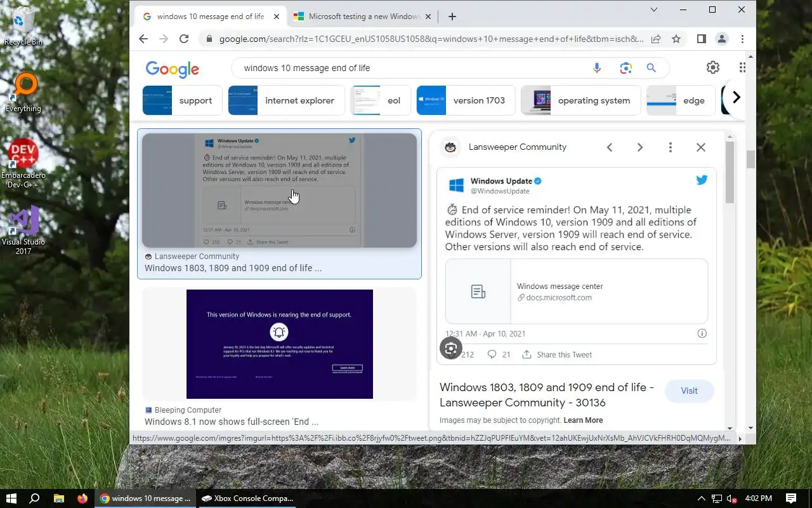812x508 pixels.
Task: Click the Visit button in preview panel
Action: click(x=690, y=391)
